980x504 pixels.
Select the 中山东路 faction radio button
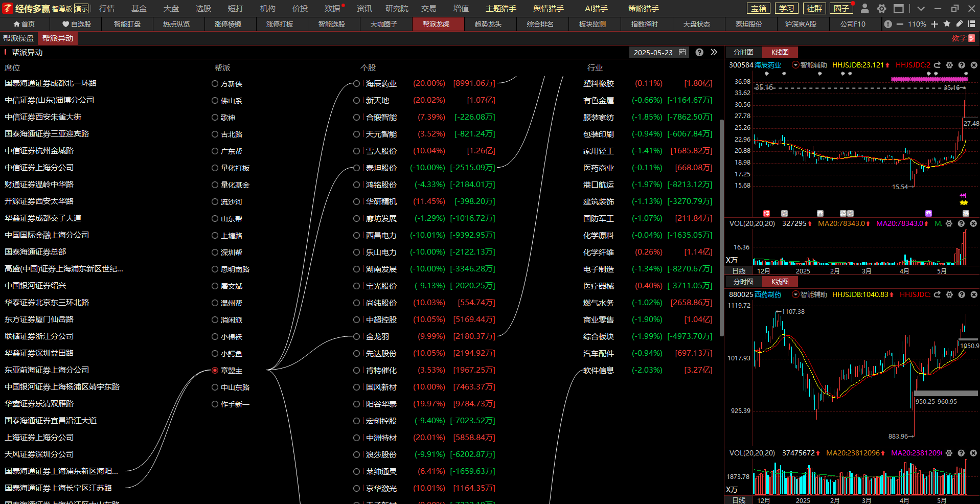pyautogui.click(x=215, y=387)
